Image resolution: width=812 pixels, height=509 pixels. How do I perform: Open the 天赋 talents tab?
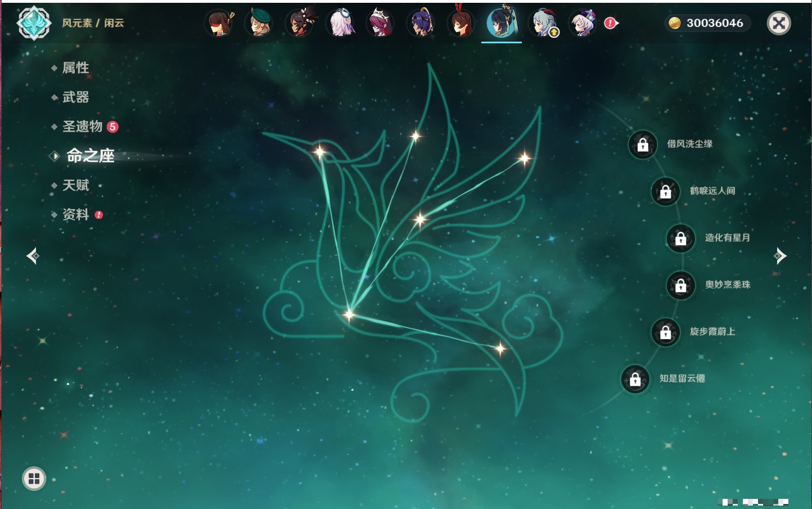coord(75,185)
